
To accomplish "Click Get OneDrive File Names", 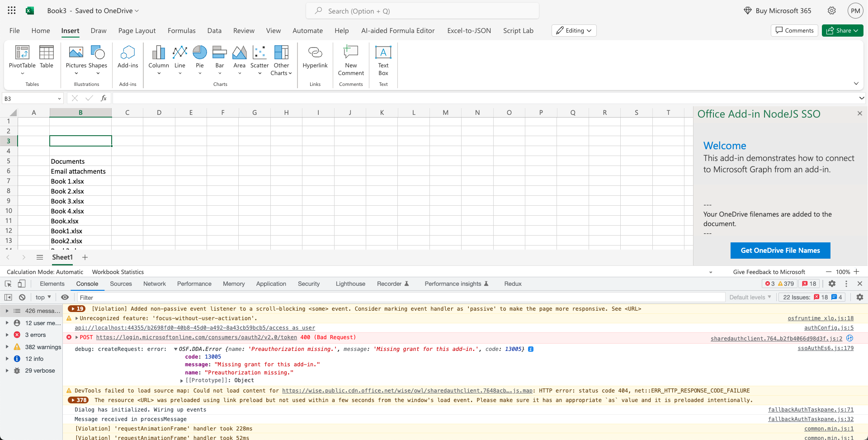I will click(x=779, y=250).
